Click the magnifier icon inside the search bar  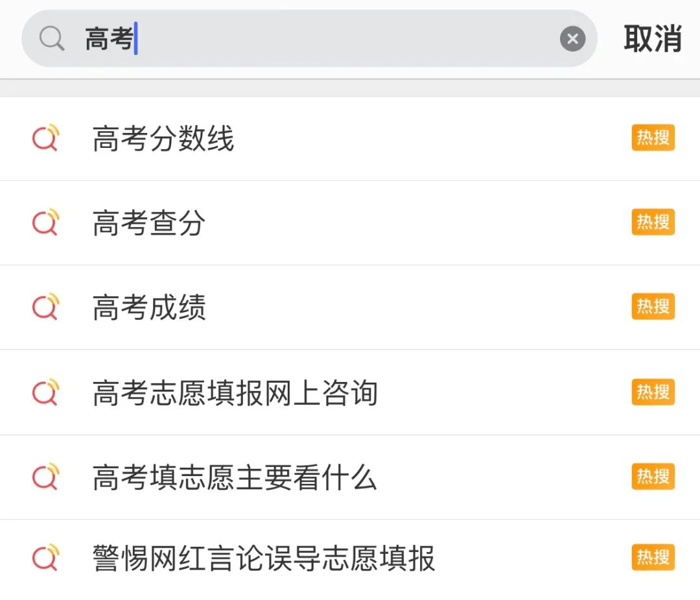[52, 38]
